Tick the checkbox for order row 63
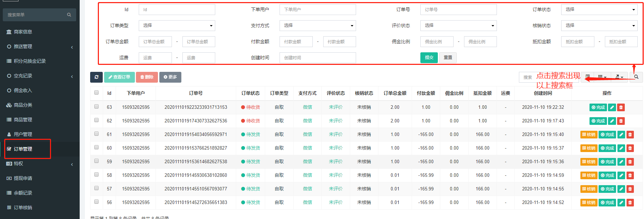Screen dimensions: 644x219 (x=96, y=107)
